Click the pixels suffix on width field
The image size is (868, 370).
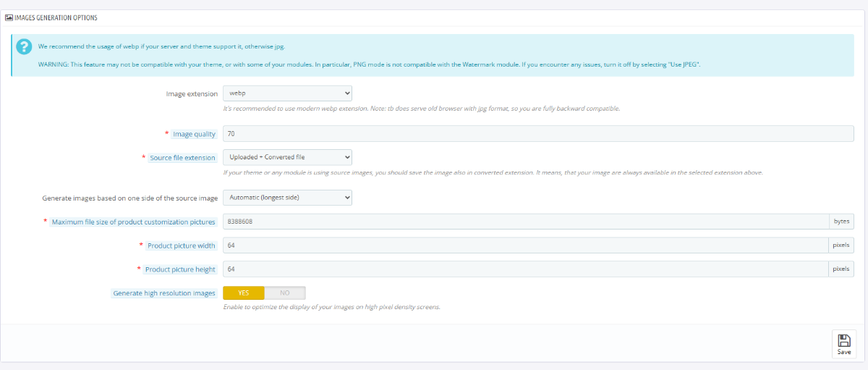[841, 245]
